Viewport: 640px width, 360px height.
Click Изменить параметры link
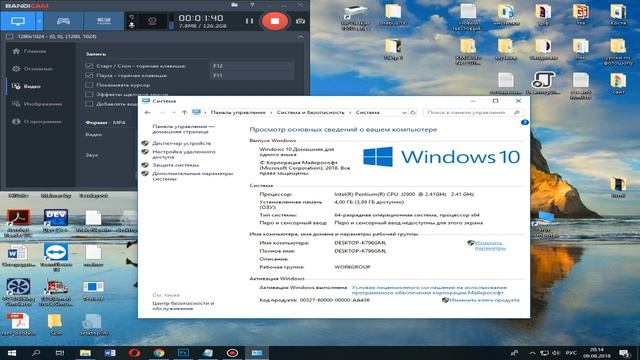[x=490, y=245]
